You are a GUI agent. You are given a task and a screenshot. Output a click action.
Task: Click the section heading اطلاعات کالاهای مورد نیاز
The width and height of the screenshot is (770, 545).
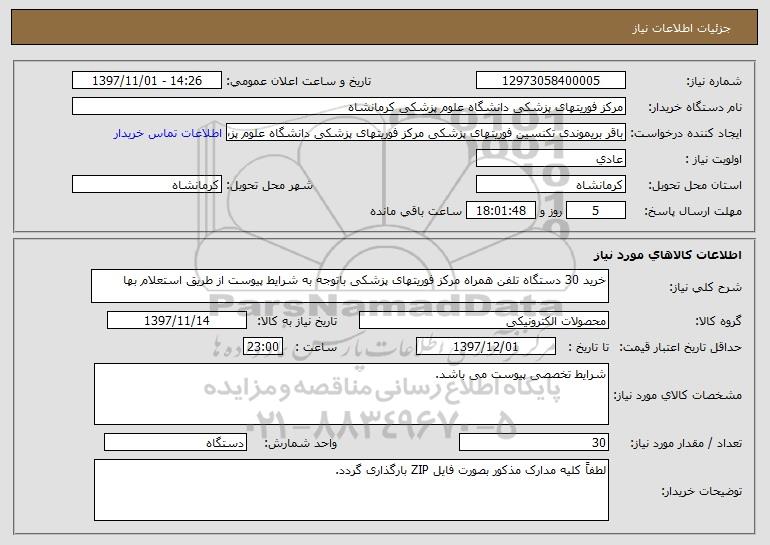668,255
